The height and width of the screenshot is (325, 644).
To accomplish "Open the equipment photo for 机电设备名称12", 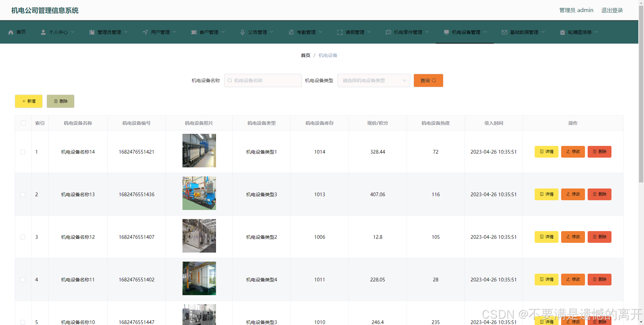I will 199,236.
